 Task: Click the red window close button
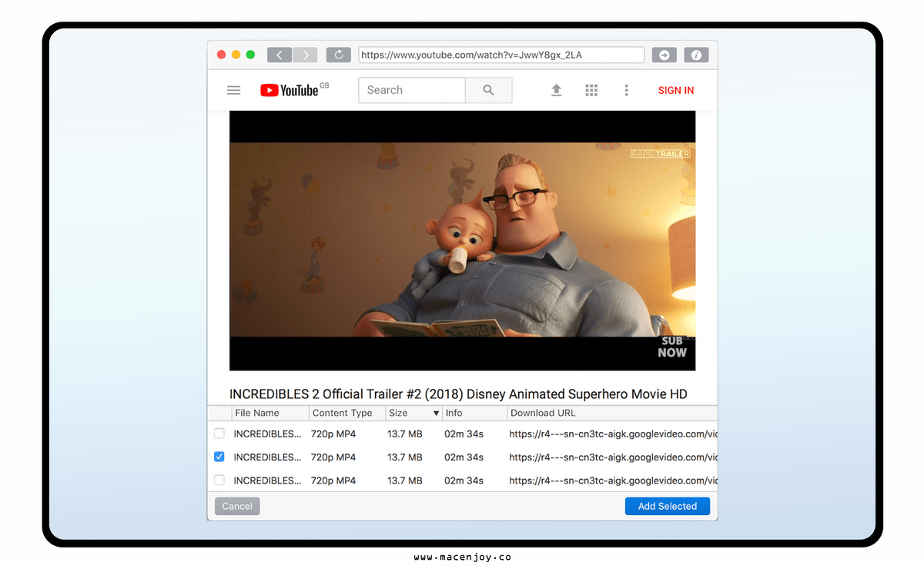pyautogui.click(x=222, y=55)
